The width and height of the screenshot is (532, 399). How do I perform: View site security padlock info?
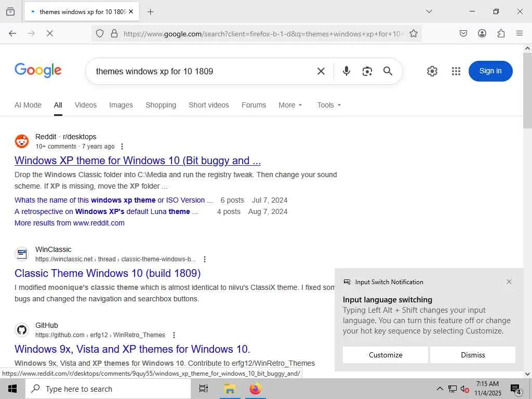114,33
